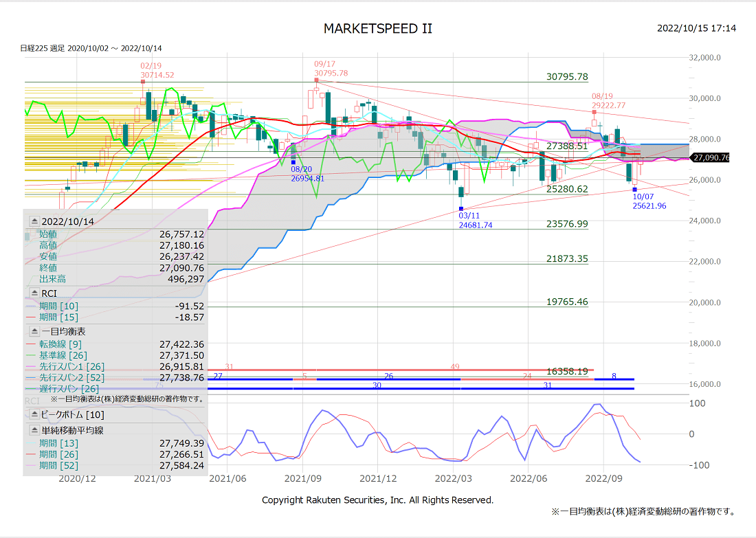This screenshot has width=756, height=538.
Task: Click the current price tag 27,090.76 on axis
Action: [x=710, y=157]
